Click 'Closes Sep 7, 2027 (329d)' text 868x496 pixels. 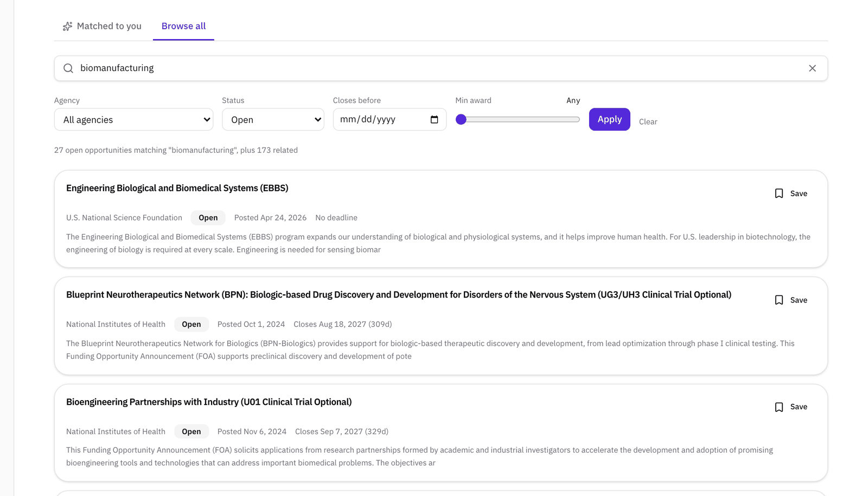click(342, 431)
